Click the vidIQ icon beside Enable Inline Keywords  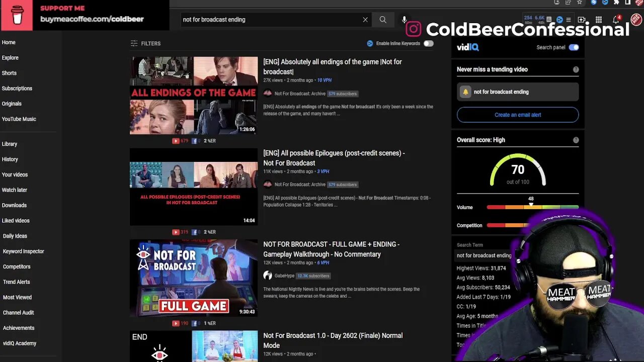click(x=370, y=44)
